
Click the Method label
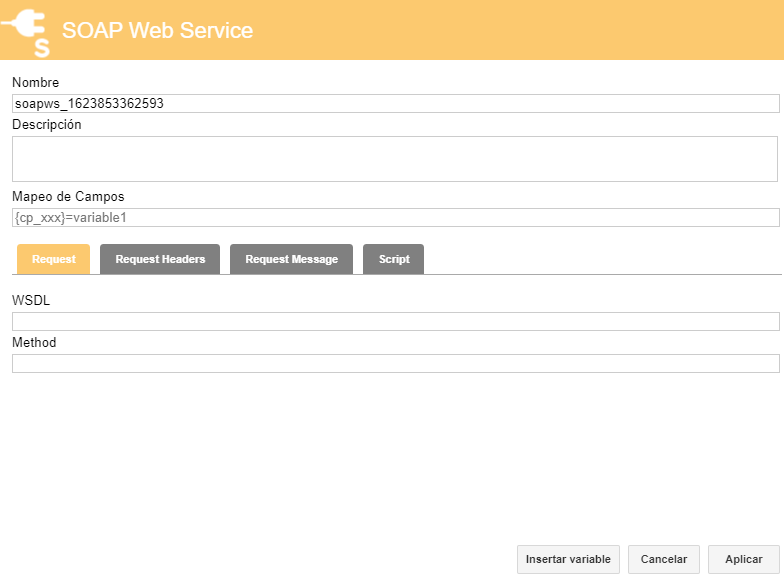click(34, 342)
